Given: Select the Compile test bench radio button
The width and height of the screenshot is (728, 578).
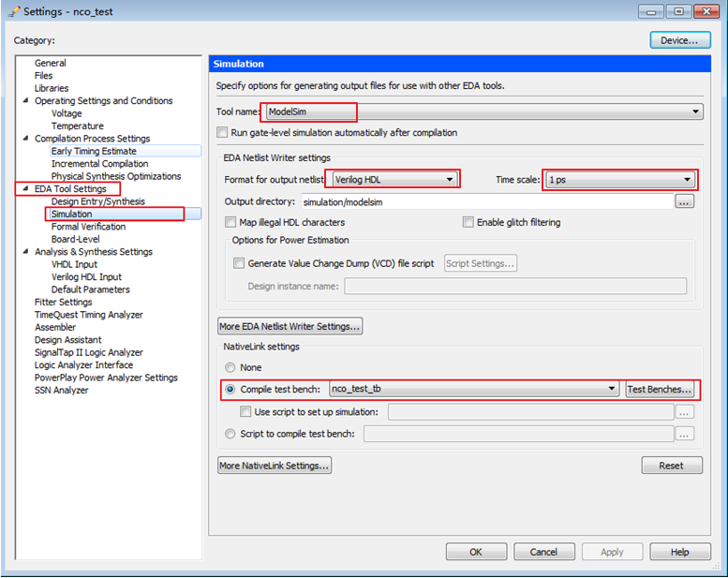Looking at the screenshot, I should click(x=230, y=389).
